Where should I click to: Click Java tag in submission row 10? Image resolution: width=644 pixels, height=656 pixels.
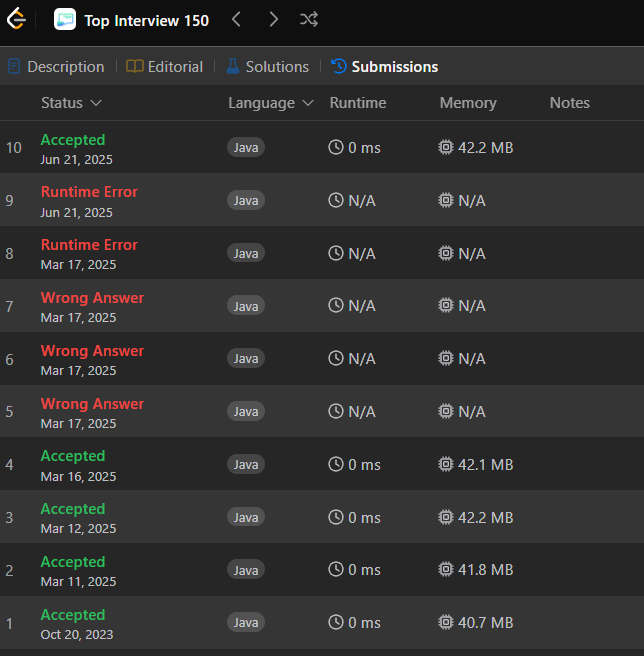pos(246,147)
